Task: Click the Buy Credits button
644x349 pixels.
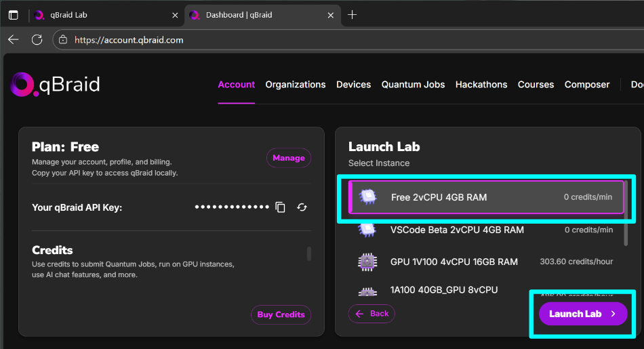Action: 281,314
